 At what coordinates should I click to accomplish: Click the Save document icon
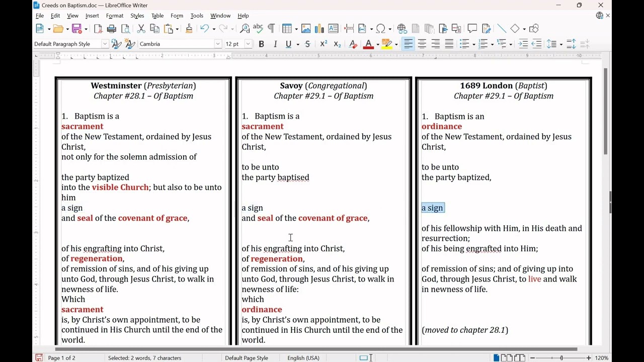click(76, 29)
